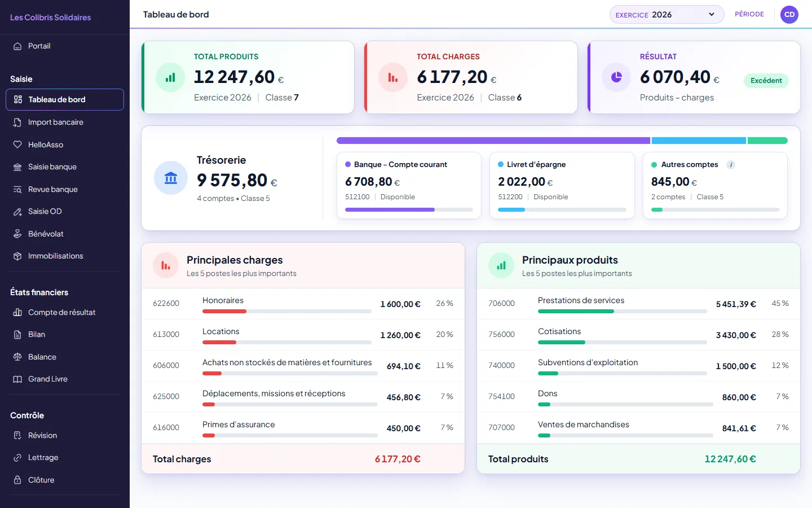This screenshot has height=508, width=812.
Task: Click account number 606000
Action: (x=166, y=366)
